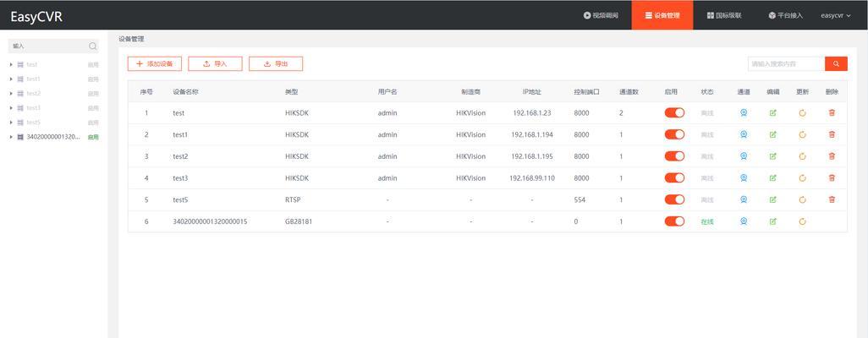Refresh the test3 device
Screen dimensions: 868x338
click(x=802, y=178)
